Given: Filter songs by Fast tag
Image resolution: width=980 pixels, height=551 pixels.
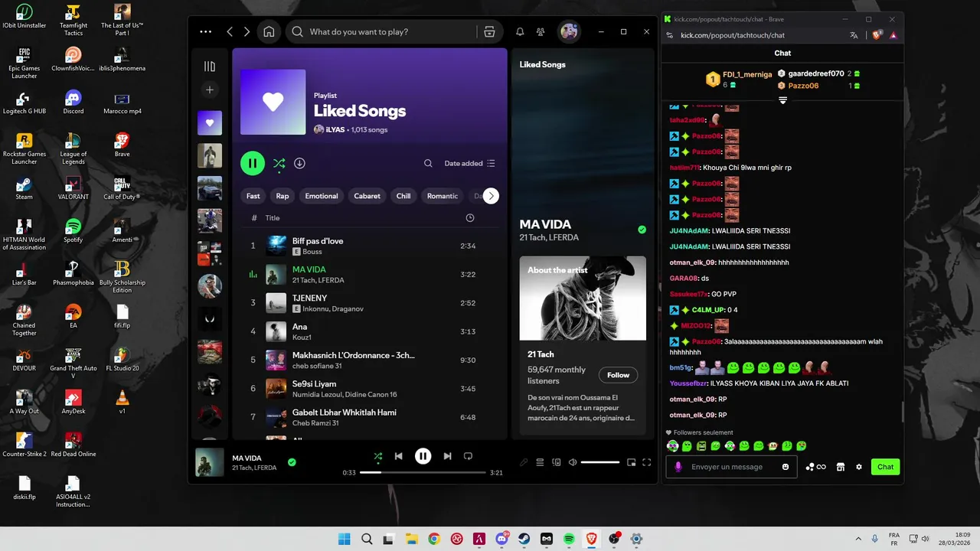Looking at the screenshot, I should click(x=253, y=196).
